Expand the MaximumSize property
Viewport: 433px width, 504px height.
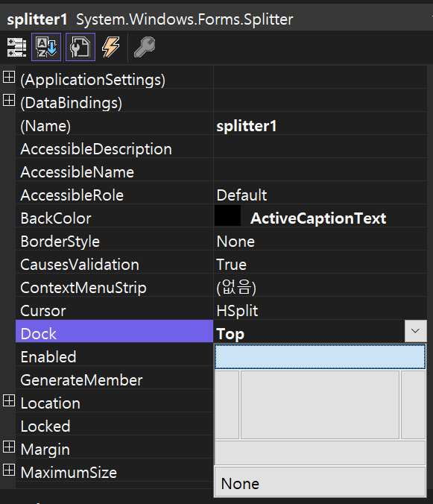click(x=9, y=470)
